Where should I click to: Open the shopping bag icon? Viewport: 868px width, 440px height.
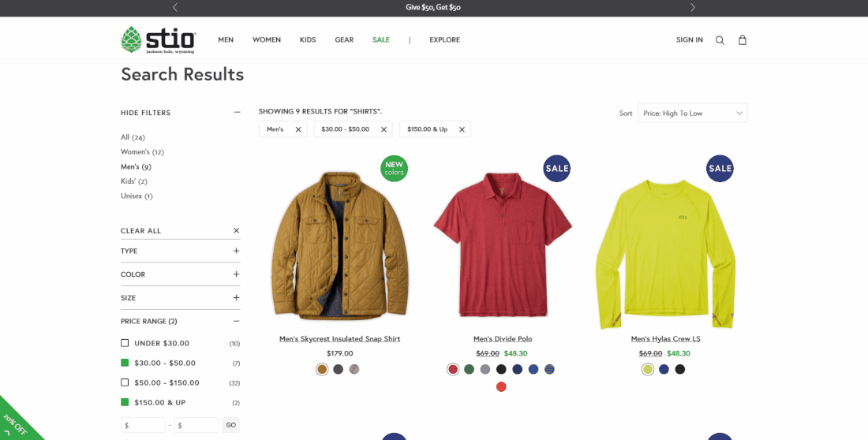743,40
